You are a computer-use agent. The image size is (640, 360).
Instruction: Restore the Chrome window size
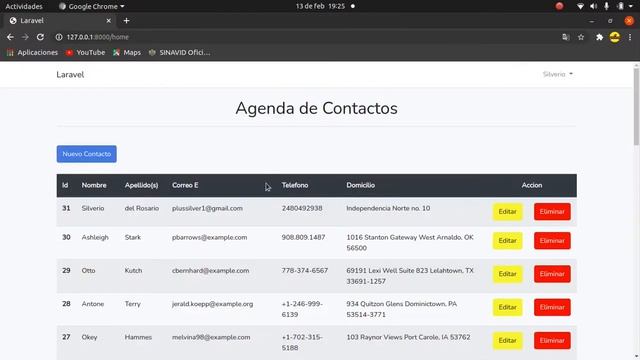click(610, 21)
